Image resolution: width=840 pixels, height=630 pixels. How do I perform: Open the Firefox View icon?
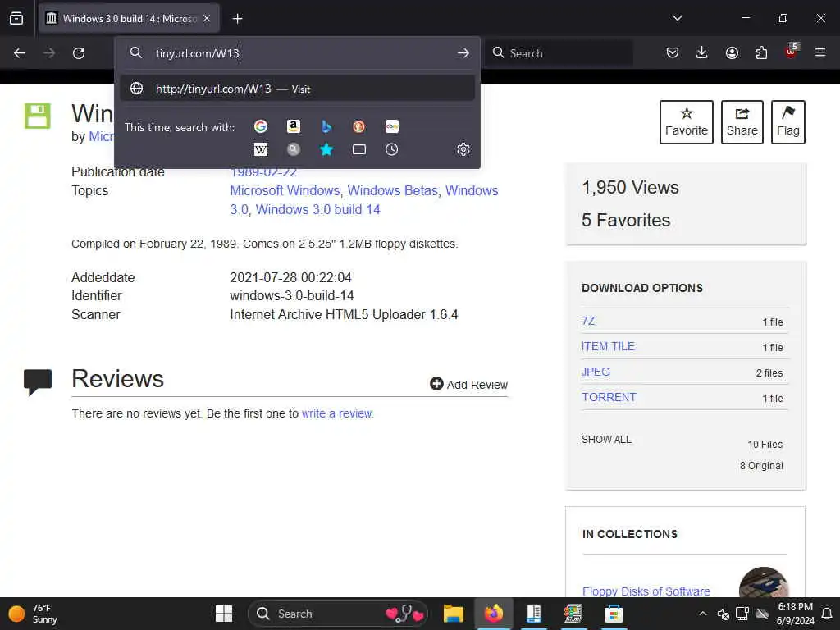click(16, 18)
